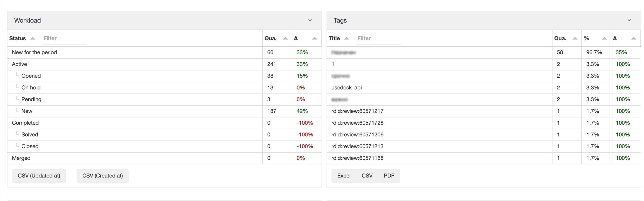Click the 35% delta in Tags
Image resolution: width=644 pixels, height=201 pixels.
point(621,52)
